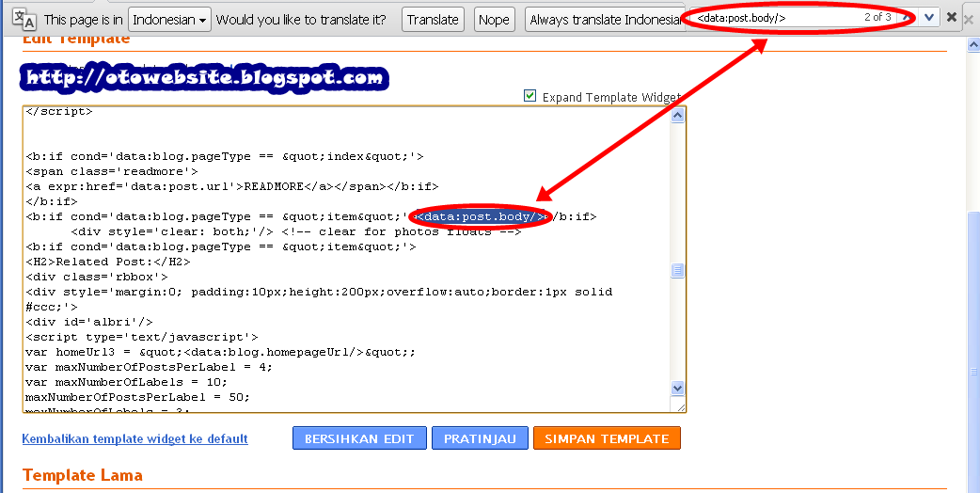Click the SIMPAN TEMPLATE button
The width and height of the screenshot is (980, 493).
(x=607, y=438)
